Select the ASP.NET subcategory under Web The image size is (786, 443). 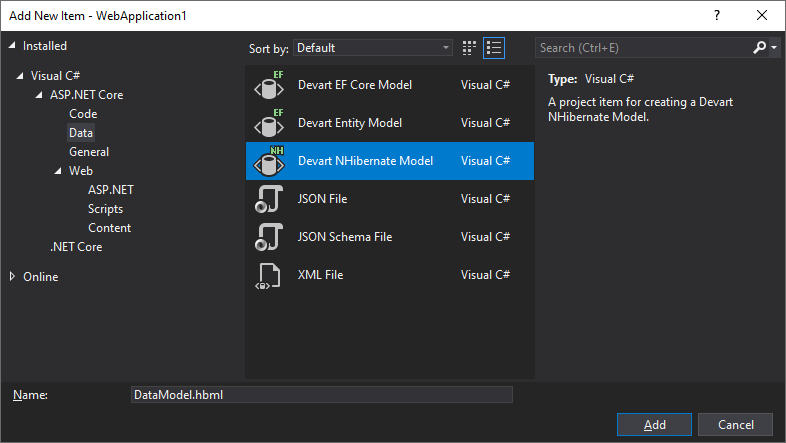tap(111, 190)
